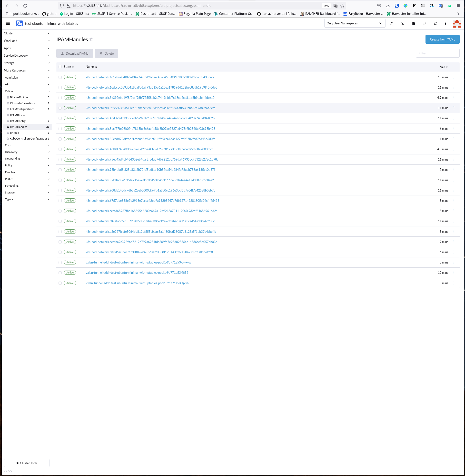Expand the Networking section in the sidebar
The height and width of the screenshot is (476, 465).
click(x=26, y=158)
